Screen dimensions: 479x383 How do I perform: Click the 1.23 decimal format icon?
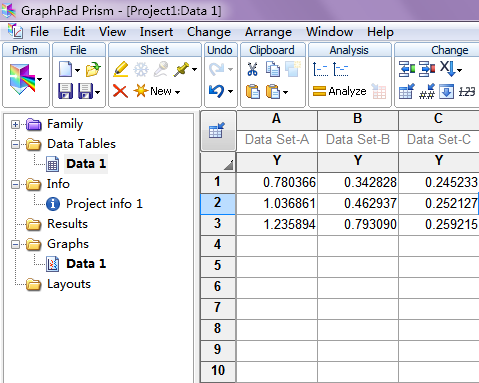pos(467,92)
